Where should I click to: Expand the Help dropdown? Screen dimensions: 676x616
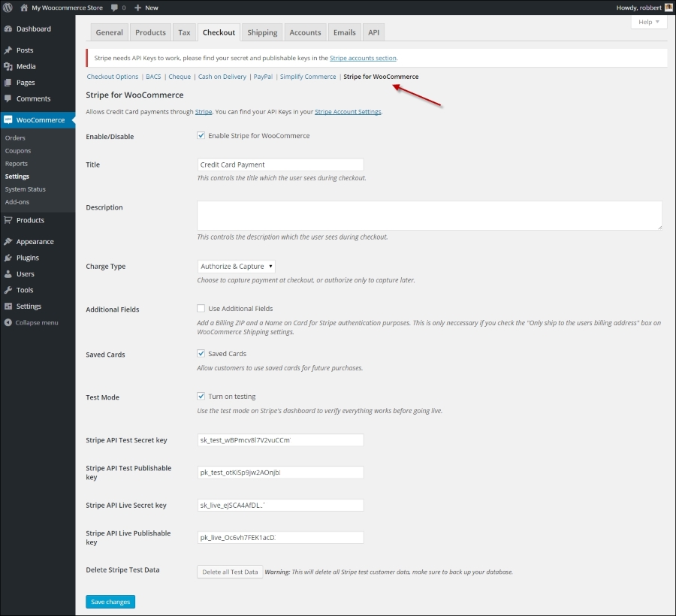tap(649, 22)
